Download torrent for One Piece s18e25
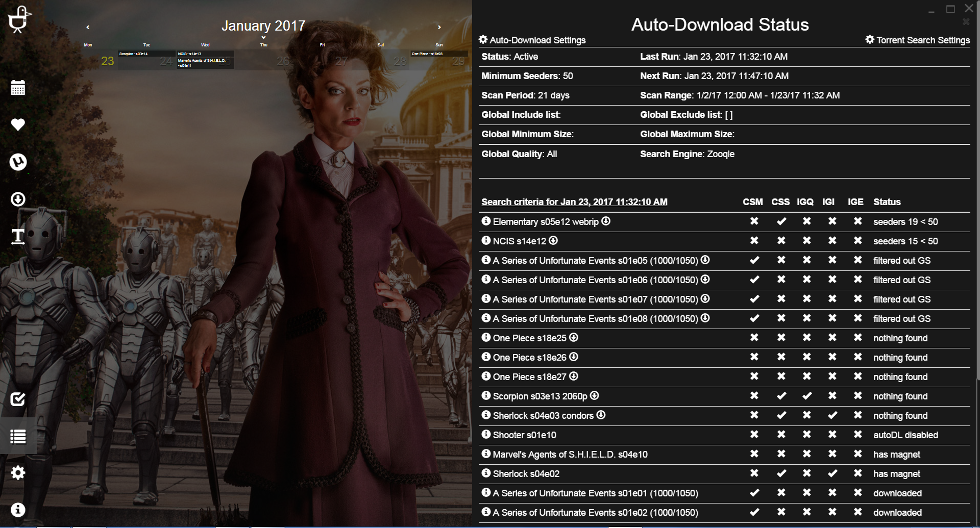Screen dimensions: 980x528 (x=574, y=337)
